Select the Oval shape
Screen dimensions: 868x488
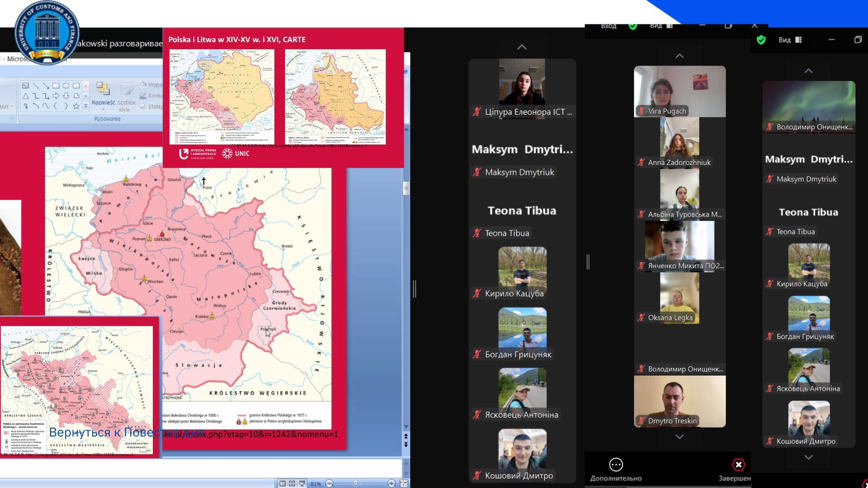[66, 86]
